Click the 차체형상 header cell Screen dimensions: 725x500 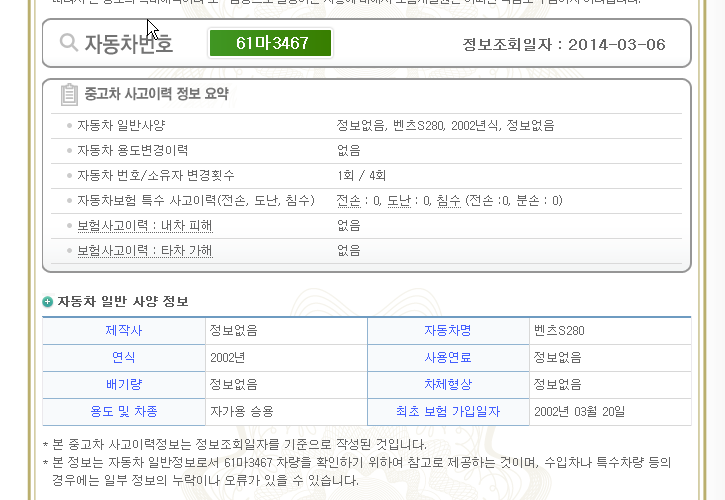tap(449, 384)
